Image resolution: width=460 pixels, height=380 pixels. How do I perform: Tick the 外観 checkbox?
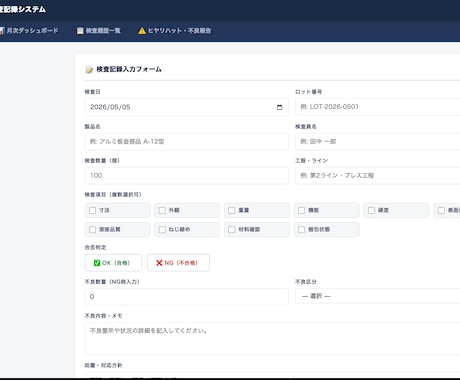(x=162, y=210)
